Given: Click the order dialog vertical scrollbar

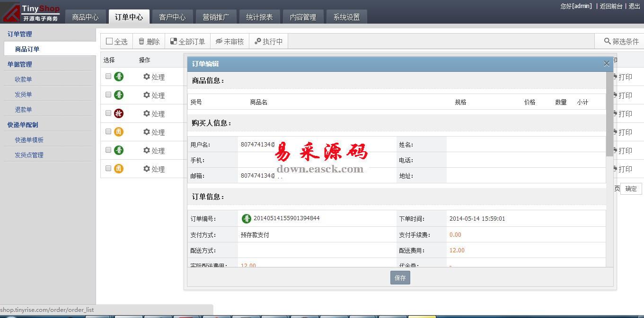Looking at the screenshot, I should [x=609, y=113].
